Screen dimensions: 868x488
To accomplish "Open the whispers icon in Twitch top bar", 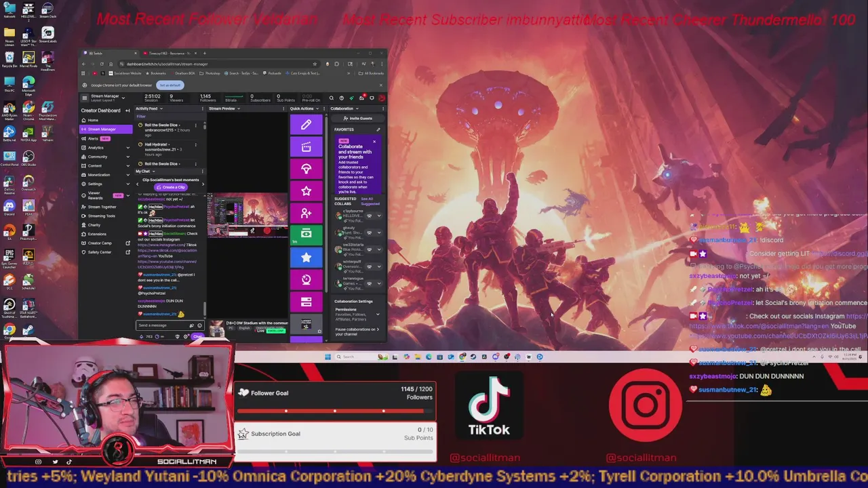I will click(x=372, y=98).
